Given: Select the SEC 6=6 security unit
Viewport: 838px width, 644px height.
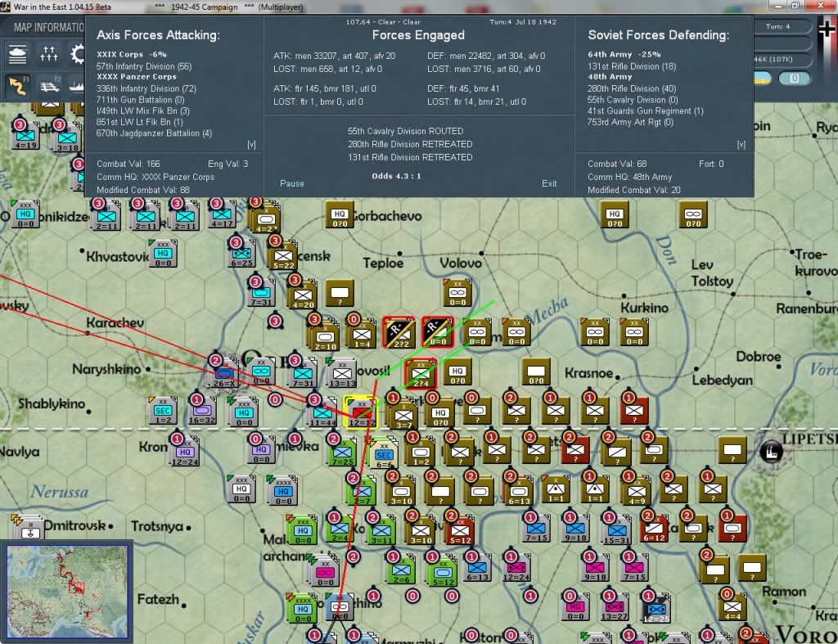Looking at the screenshot, I should (x=383, y=453).
